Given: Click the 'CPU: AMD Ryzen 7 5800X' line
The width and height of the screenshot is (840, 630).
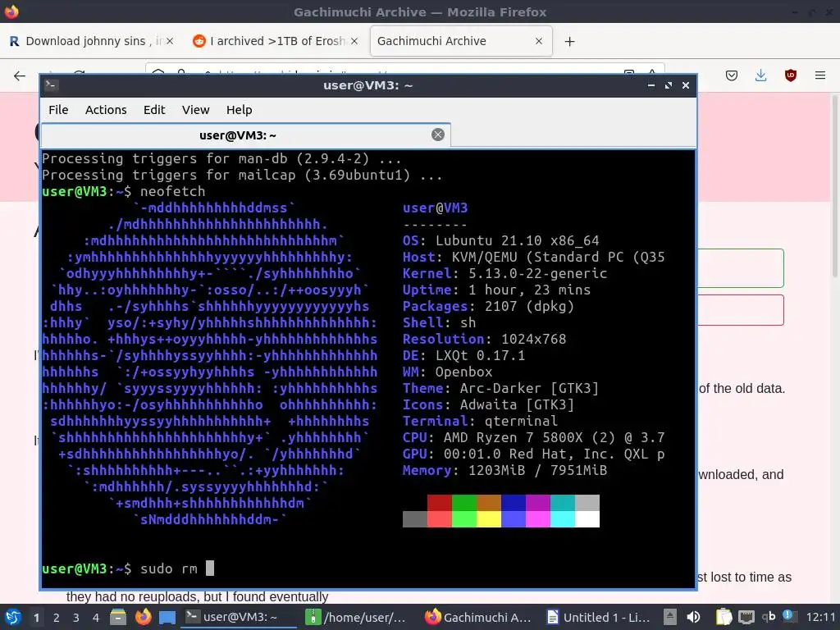Looking at the screenshot, I should pyautogui.click(x=533, y=438).
